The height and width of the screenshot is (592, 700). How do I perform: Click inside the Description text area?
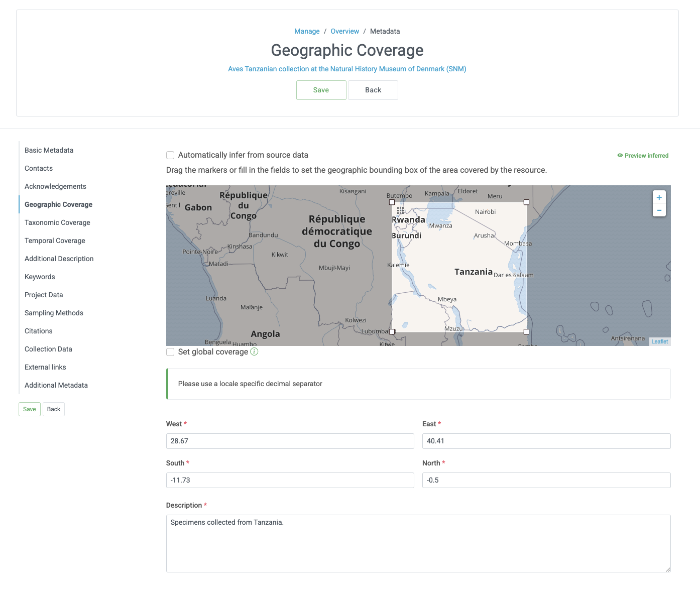[418, 544]
